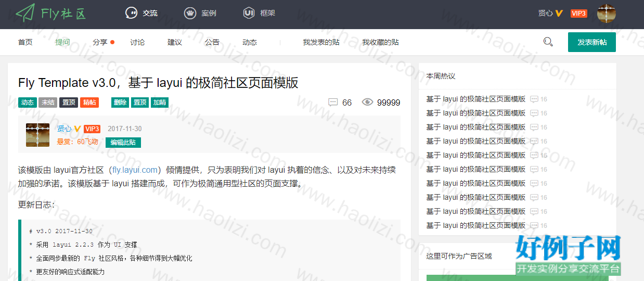Switch to 分享 tab

coord(100,42)
